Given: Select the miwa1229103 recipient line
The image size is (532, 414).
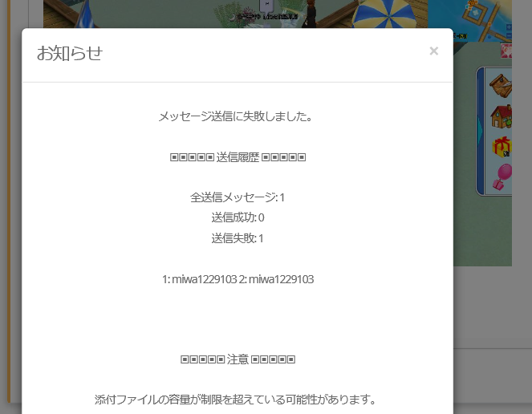Looking at the screenshot, I should pos(238,279).
